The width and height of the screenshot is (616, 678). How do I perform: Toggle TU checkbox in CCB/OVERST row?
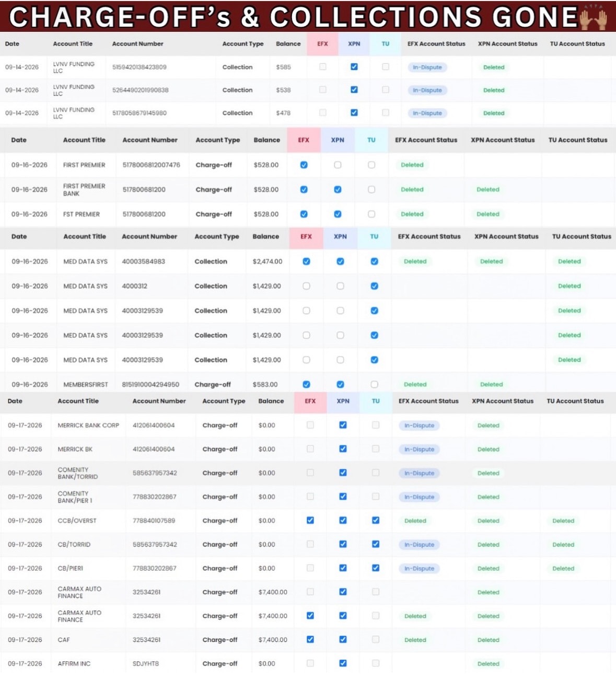click(x=376, y=520)
